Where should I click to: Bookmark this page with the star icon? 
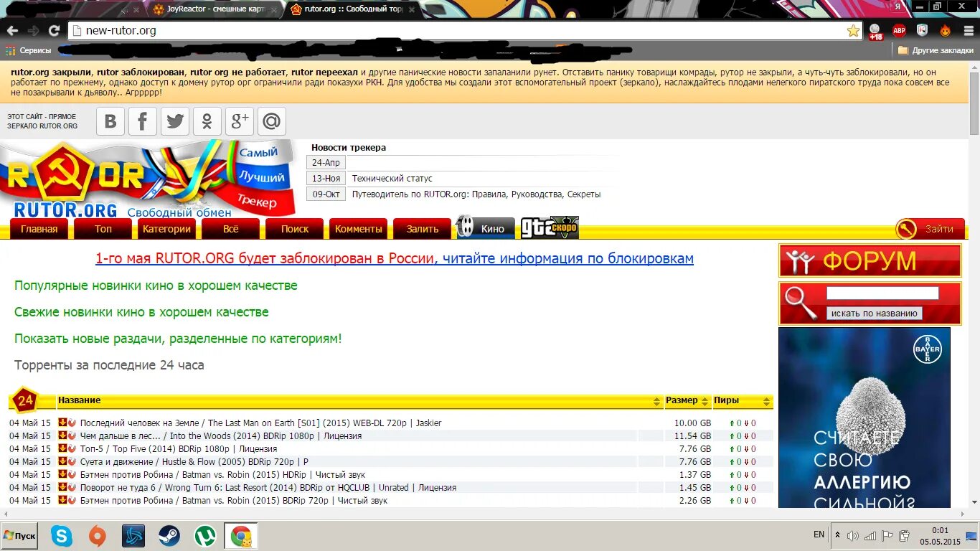(x=853, y=31)
